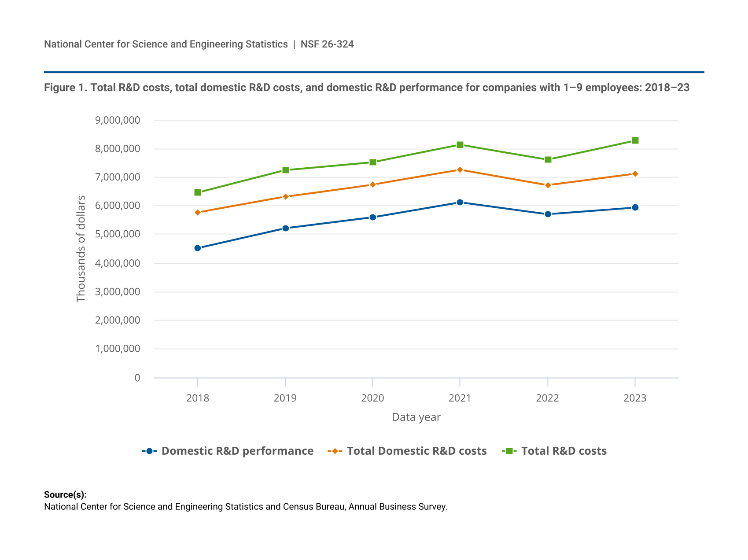Pick the 2020 Domestic R&D performance point
Image resolution: width=748 pixels, height=560 pixels.
pyautogui.click(x=373, y=217)
